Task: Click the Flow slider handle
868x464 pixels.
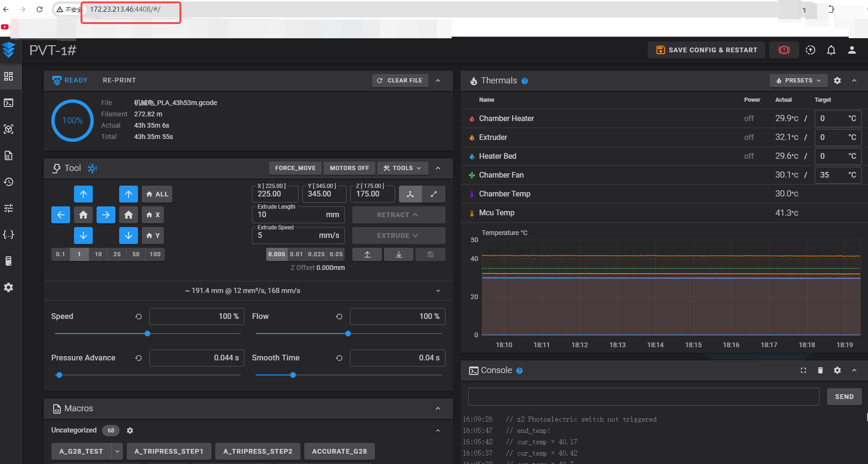Action: tap(348, 334)
